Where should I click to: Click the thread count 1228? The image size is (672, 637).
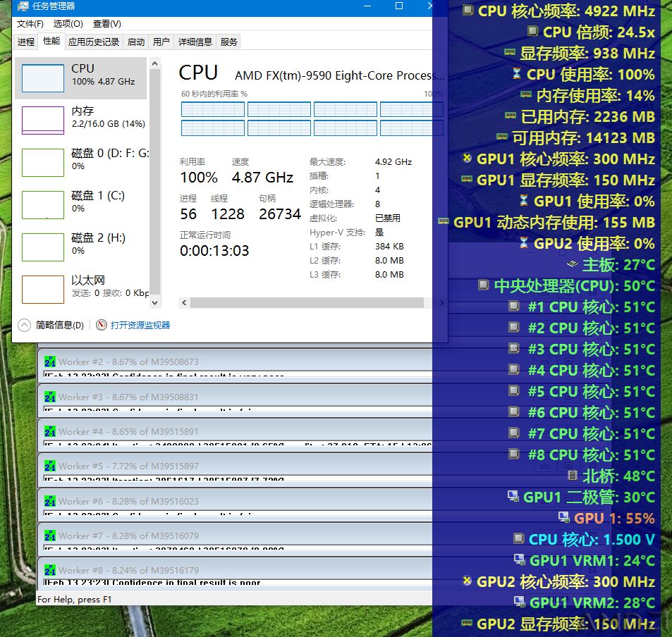(228, 214)
